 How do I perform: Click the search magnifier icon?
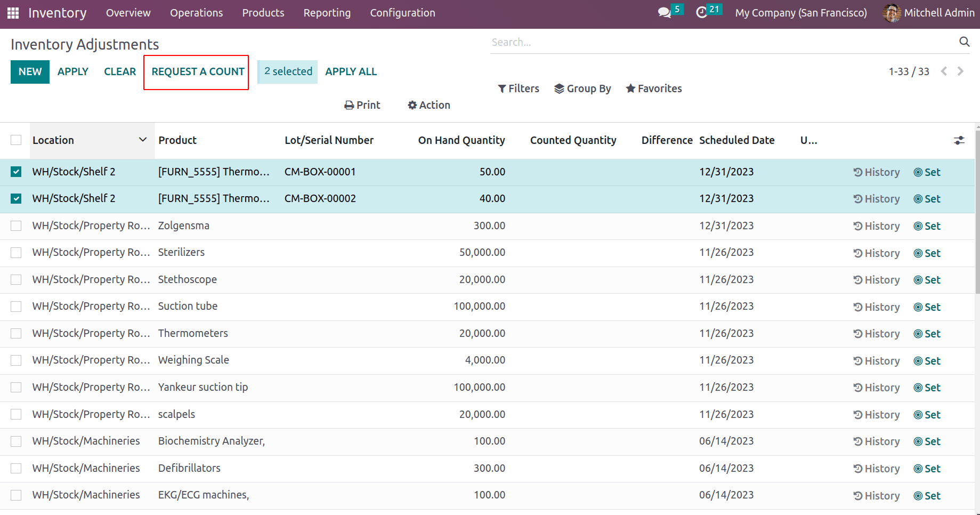coord(965,42)
